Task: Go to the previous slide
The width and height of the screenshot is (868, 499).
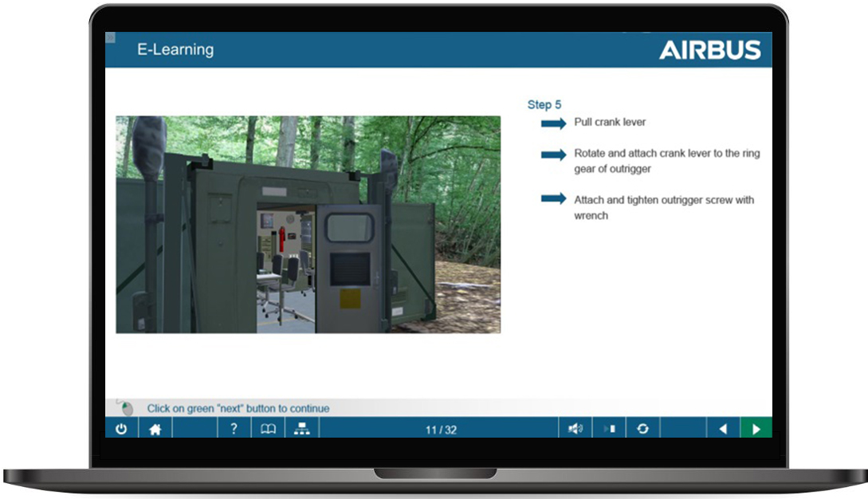Action: tap(724, 429)
